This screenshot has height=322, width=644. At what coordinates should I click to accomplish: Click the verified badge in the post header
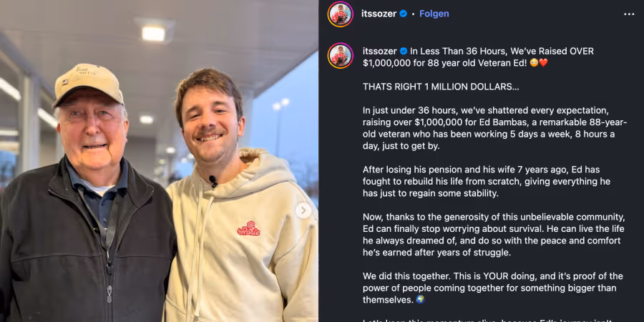(404, 14)
